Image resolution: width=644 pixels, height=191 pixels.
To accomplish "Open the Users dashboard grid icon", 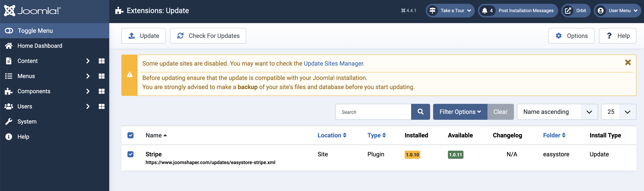I will pos(101,106).
